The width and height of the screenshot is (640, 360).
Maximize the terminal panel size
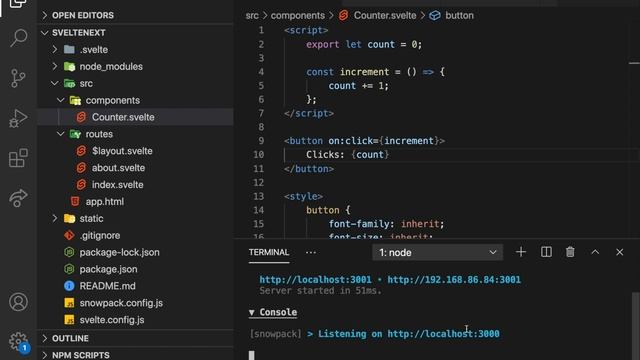595,252
